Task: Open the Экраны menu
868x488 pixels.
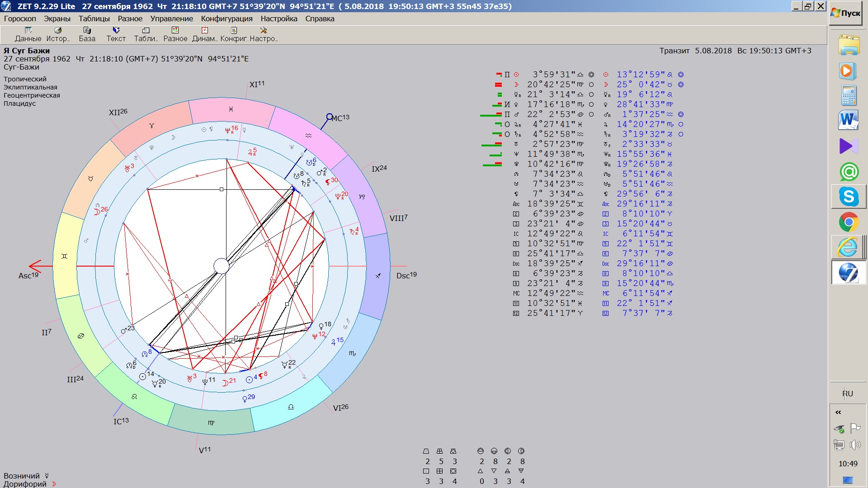Action: pos(57,19)
